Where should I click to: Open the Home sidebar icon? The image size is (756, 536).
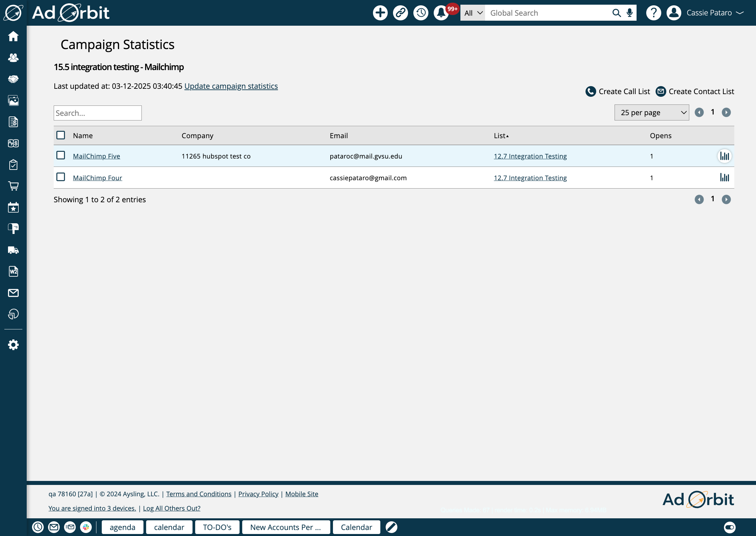click(13, 36)
